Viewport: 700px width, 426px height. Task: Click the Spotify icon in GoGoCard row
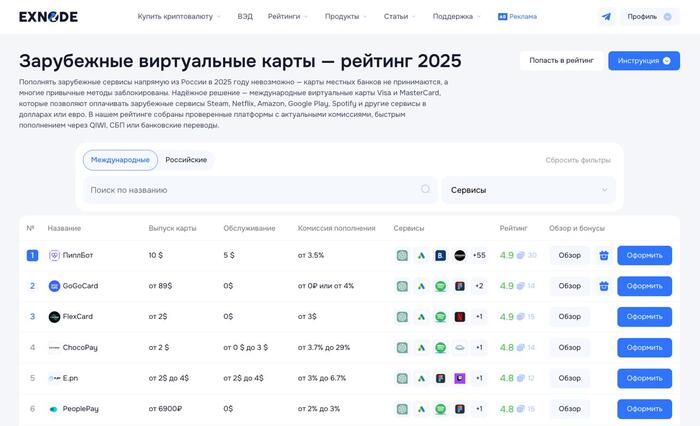pos(441,286)
